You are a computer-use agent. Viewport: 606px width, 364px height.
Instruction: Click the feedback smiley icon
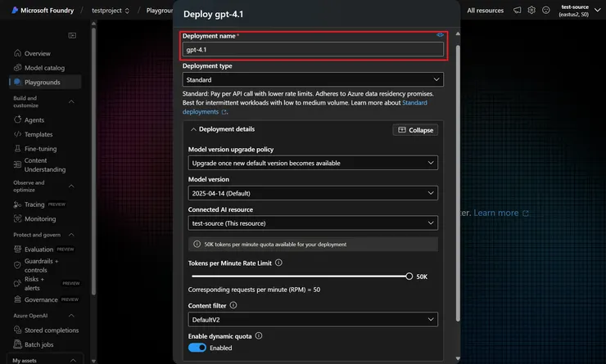pyautogui.click(x=545, y=11)
